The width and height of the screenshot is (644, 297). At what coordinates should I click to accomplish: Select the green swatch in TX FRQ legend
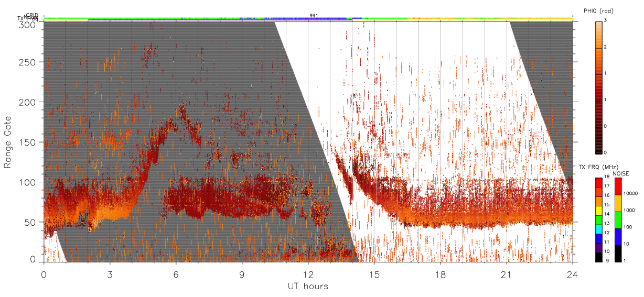599,219
